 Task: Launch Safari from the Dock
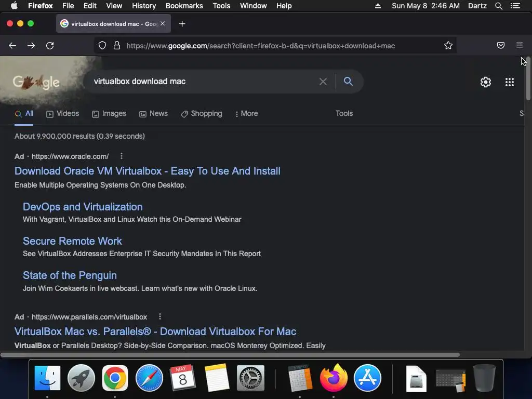tap(149, 378)
